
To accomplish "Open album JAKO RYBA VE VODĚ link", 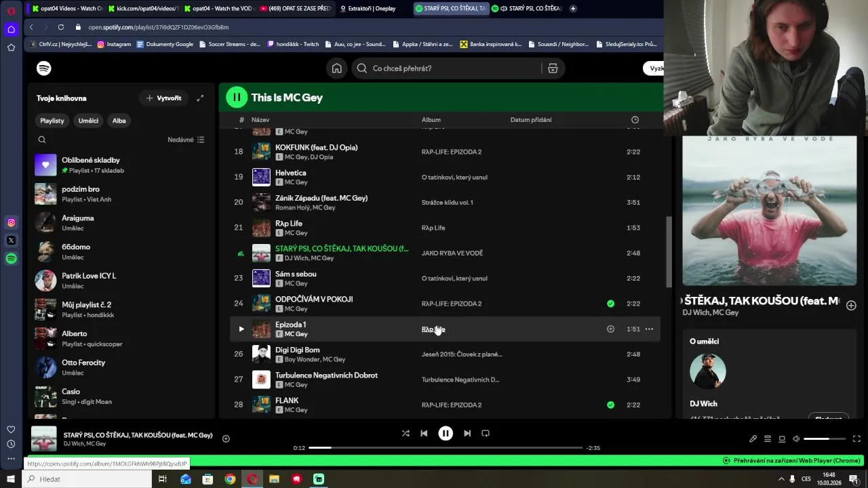I will pyautogui.click(x=452, y=253).
